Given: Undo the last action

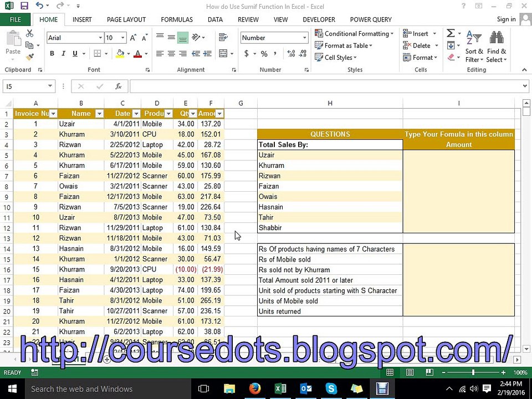Looking at the screenshot, I should (40, 6).
